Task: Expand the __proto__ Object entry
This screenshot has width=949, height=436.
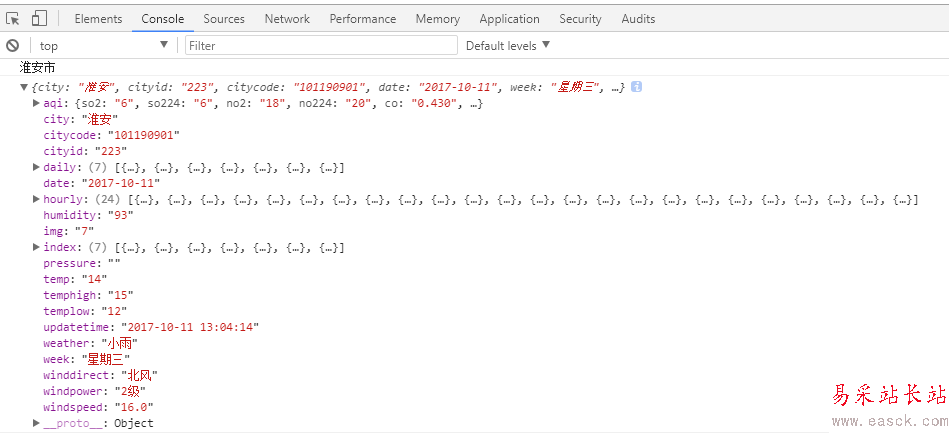Action: (37, 423)
